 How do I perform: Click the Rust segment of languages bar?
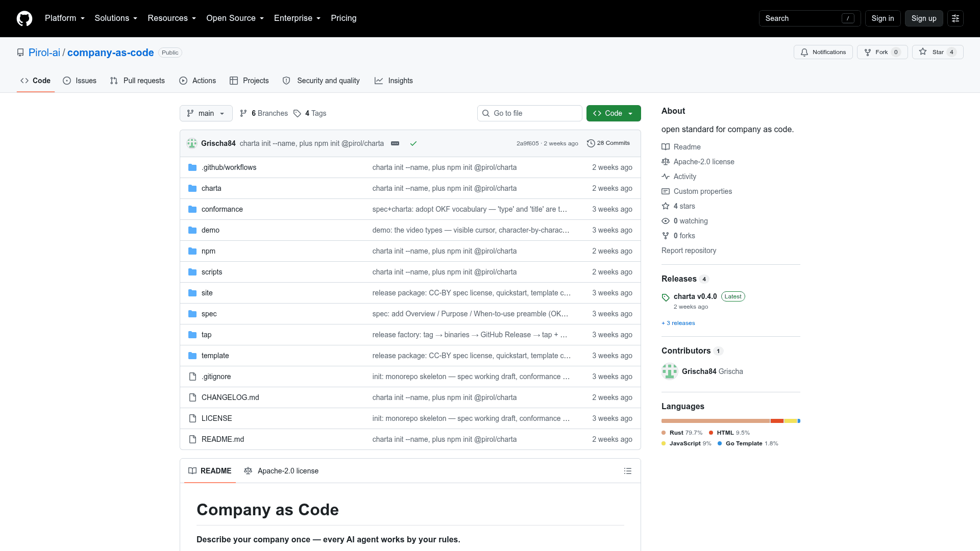tap(716, 421)
